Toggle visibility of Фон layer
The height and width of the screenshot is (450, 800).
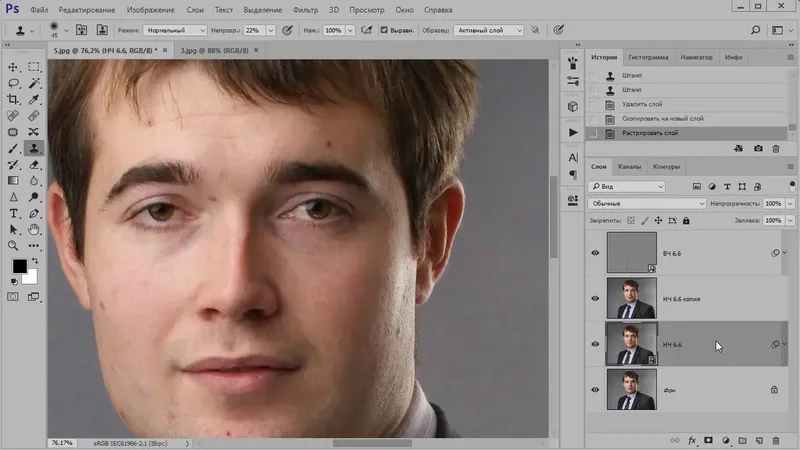(595, 390)
